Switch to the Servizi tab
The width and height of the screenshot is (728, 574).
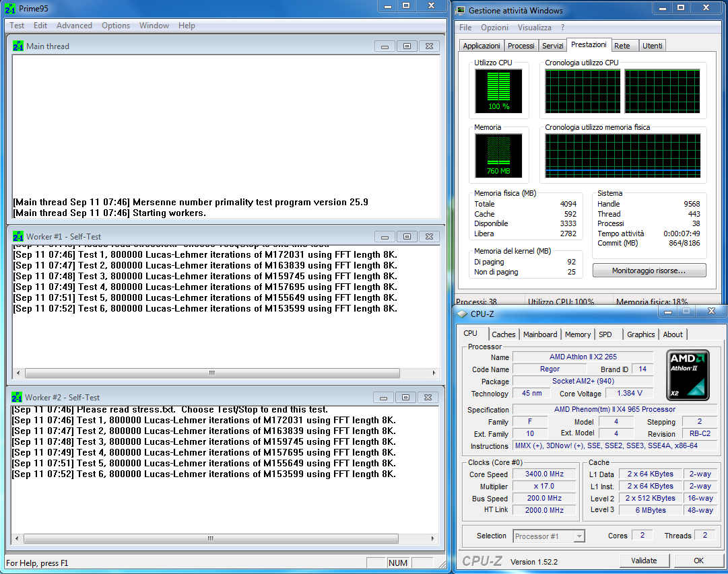coord(552,46)
